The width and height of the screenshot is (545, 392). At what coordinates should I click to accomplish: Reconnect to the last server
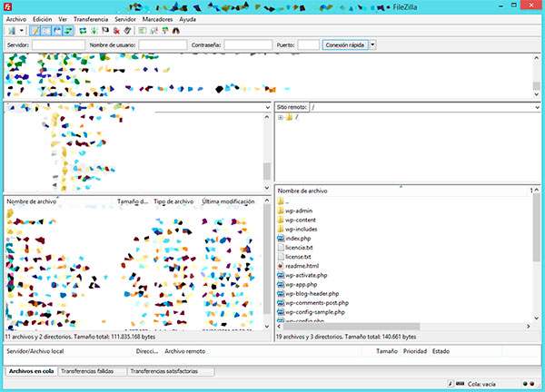tap(127, 31)
